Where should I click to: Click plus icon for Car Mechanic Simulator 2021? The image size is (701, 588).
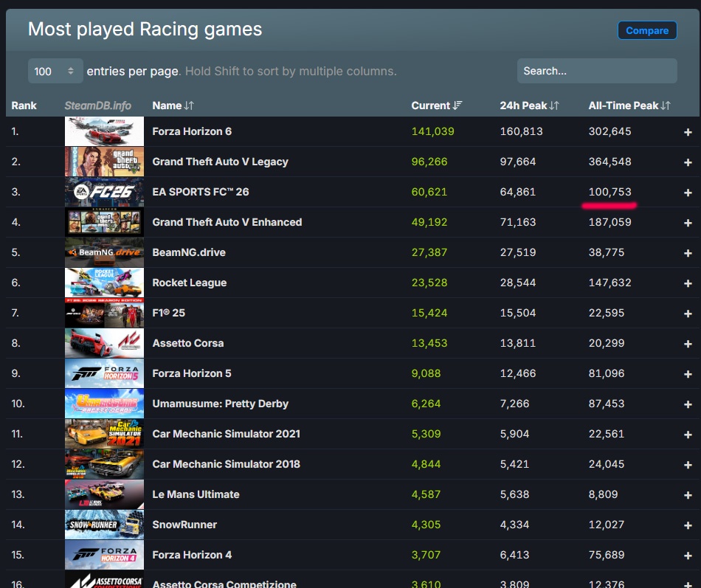688,435
